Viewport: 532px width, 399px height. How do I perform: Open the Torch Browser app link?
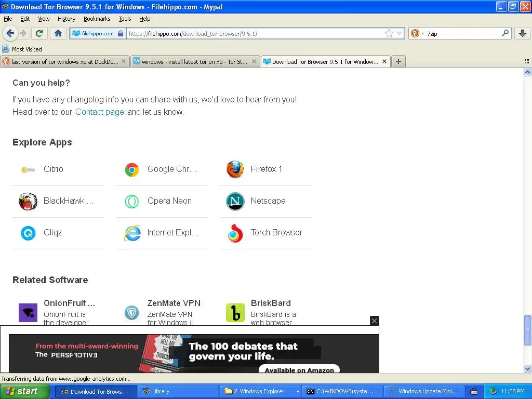point(276,232)
